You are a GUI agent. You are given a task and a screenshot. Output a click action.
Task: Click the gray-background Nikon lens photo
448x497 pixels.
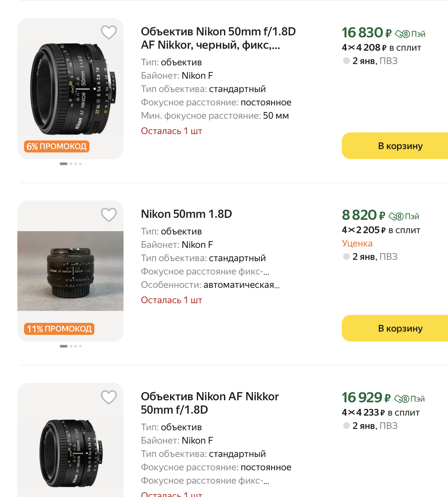pos(70,271)
